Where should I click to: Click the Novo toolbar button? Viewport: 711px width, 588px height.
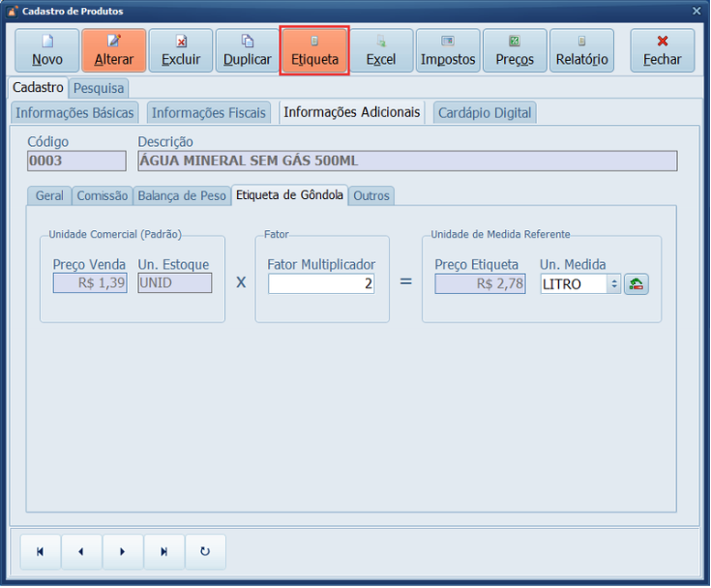click(x=47, y=50)
